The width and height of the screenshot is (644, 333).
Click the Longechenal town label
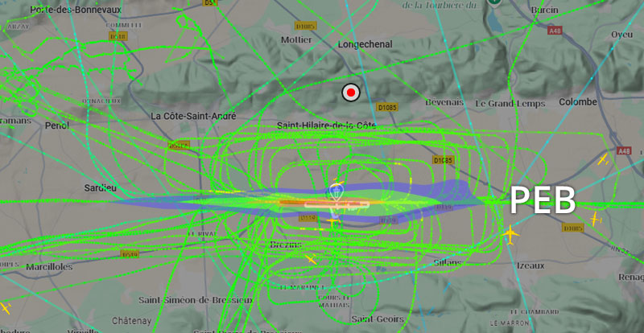coord(365,44)
